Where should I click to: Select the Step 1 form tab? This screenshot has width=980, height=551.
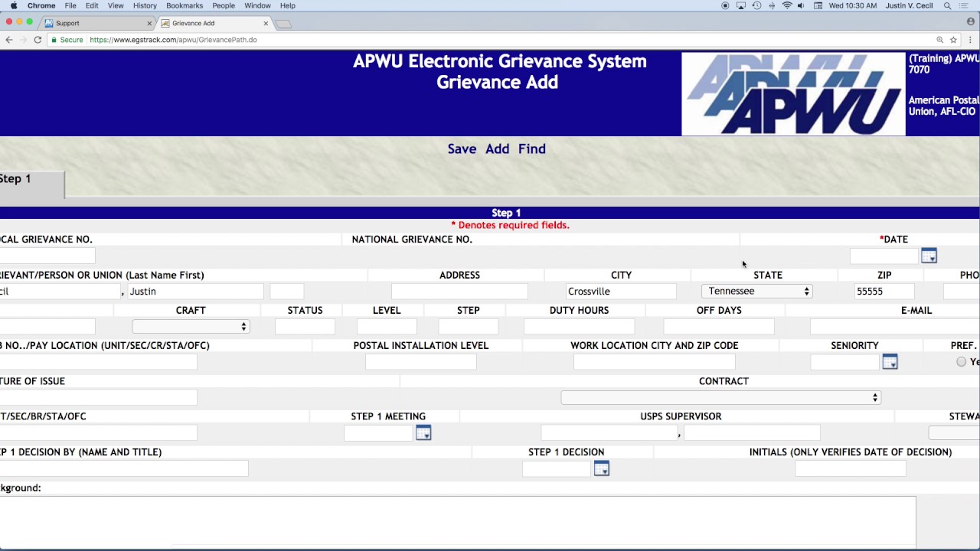31,184
